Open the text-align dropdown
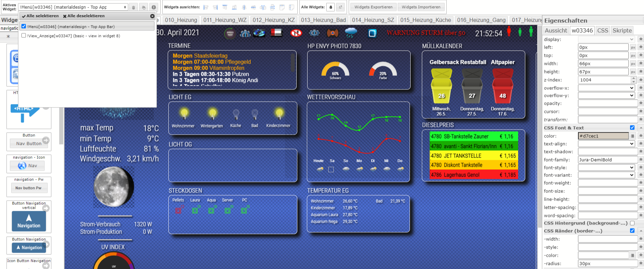 (x=607, y=144)
